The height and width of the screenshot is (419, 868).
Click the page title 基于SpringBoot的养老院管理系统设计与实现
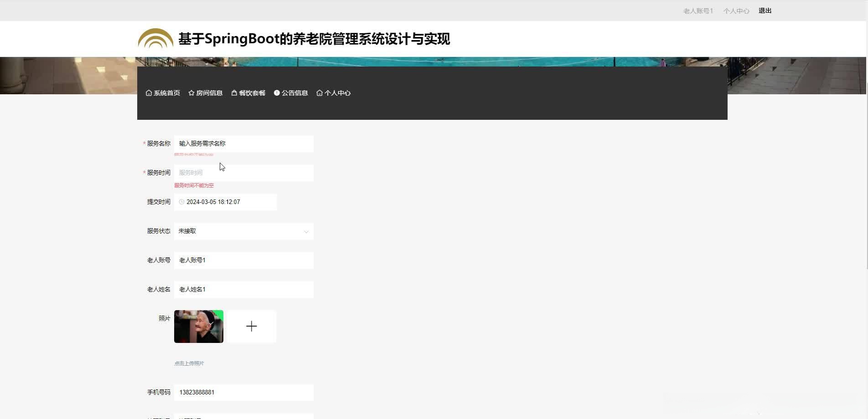[x=314, y=39]
